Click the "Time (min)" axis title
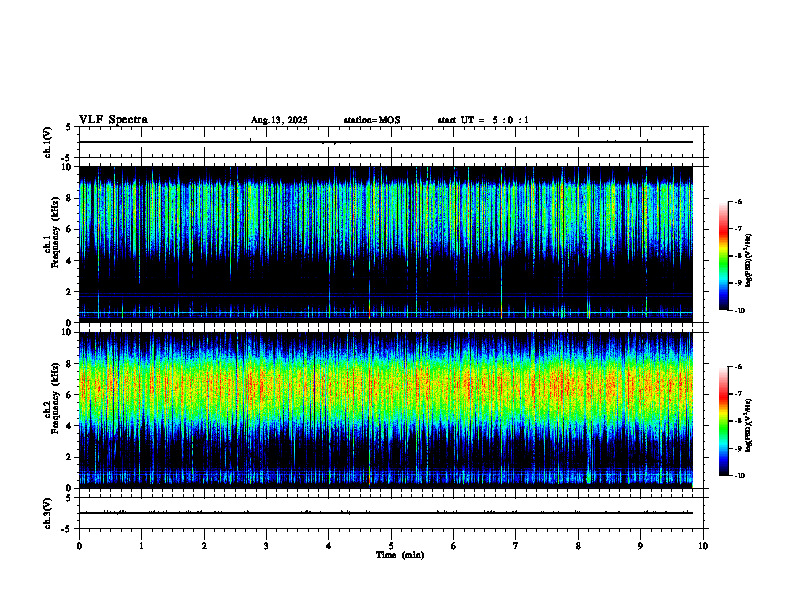Screen dimensions: 792x612 [400, 555]
